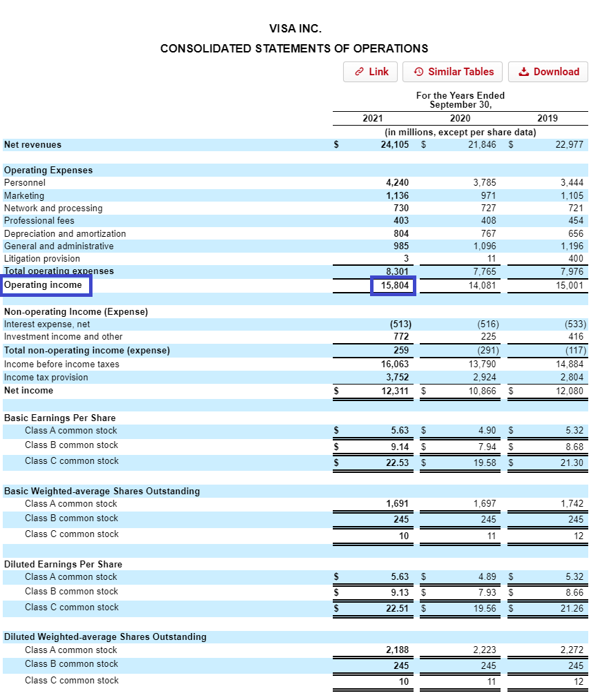Click the Link button above the table
Screen dimensions: 591x700
(371, 72)
